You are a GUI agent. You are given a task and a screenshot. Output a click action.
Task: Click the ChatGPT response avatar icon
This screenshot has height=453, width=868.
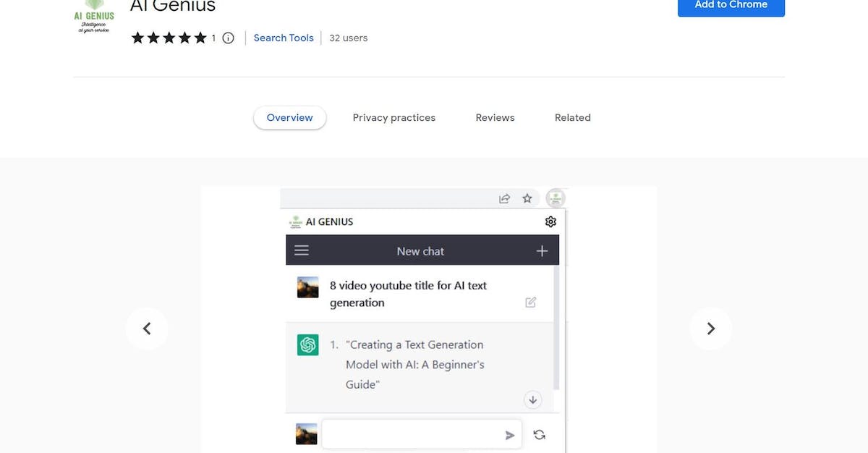(x=308, y=345)
